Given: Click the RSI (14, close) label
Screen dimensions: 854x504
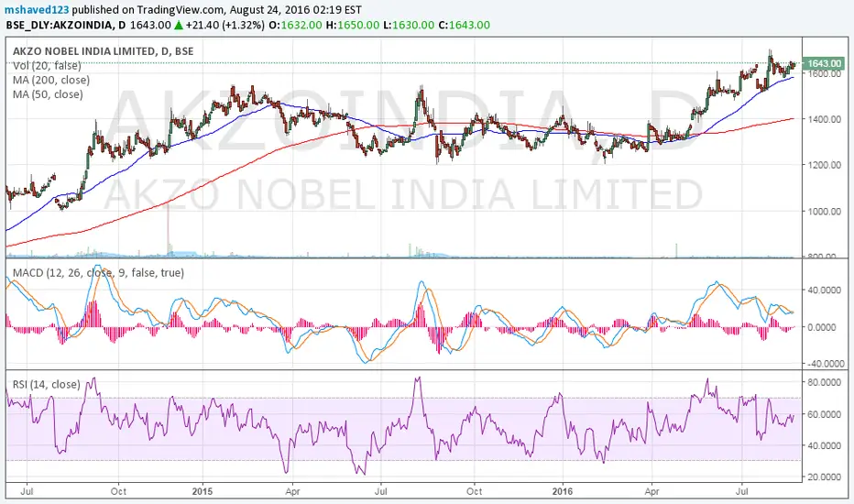Looking at the screenshot, I should 47,384.
